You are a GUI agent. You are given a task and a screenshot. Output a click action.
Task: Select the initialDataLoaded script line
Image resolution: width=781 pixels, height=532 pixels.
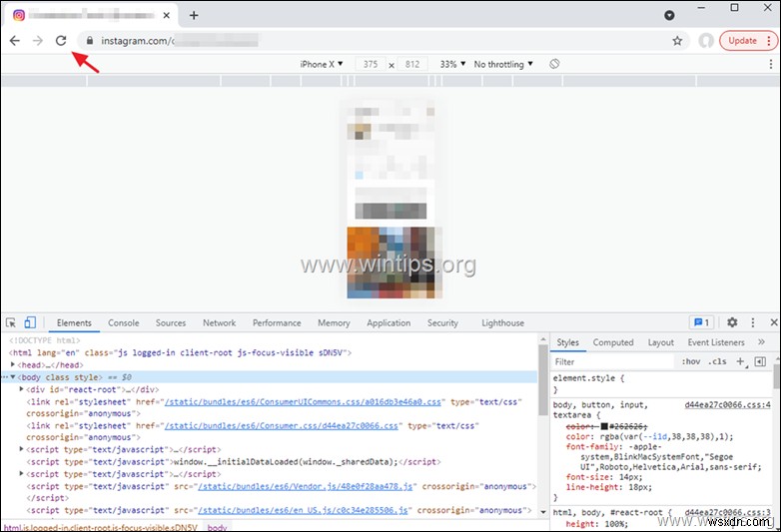pos(234,462)
